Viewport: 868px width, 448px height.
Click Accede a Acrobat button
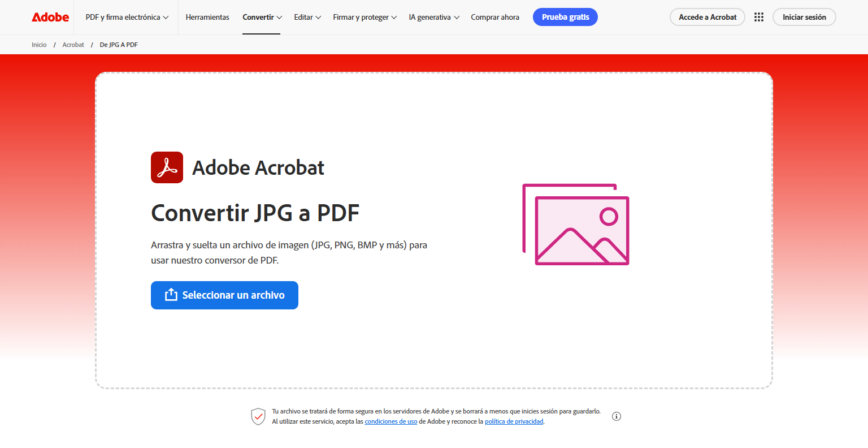pyautogui.click(x=708, y=17)
